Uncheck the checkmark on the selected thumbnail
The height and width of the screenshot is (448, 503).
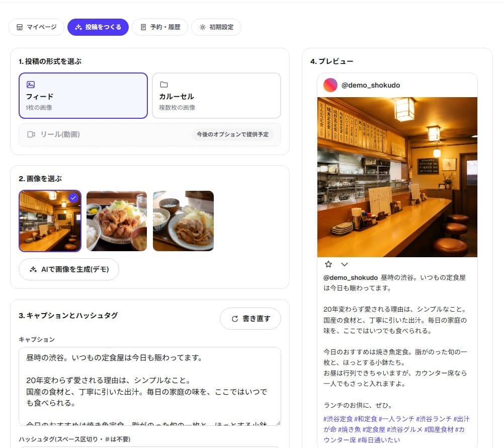coord(73,198)
